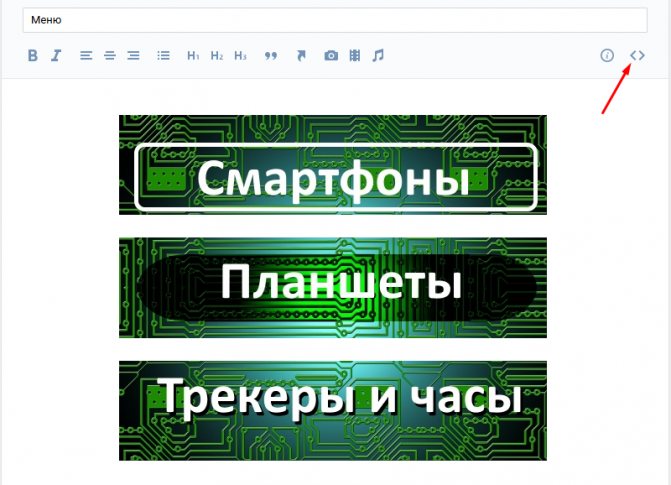Insert a bulleted list
Image resolution: width=671 pixels, height=485 pixels.
point(163,56)
